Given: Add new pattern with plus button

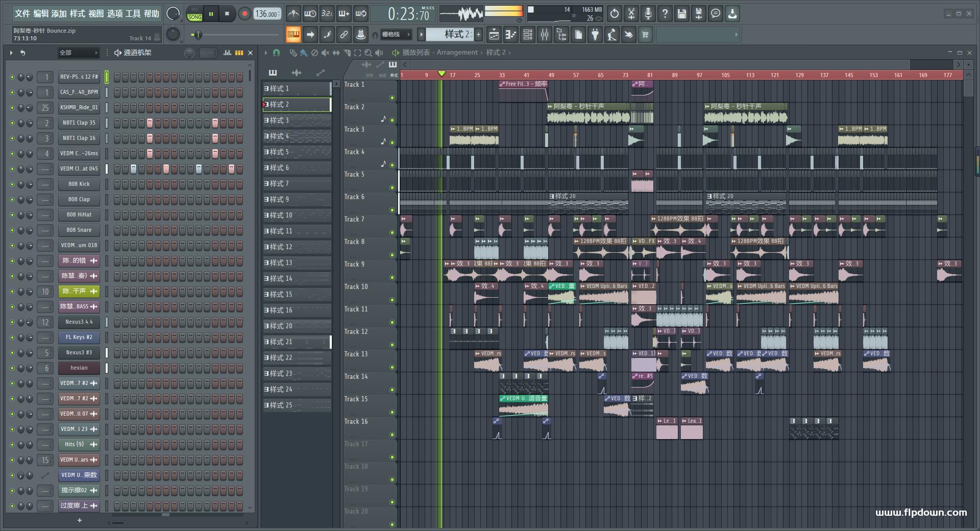Looking at the screenshot, I should (479, 34).
